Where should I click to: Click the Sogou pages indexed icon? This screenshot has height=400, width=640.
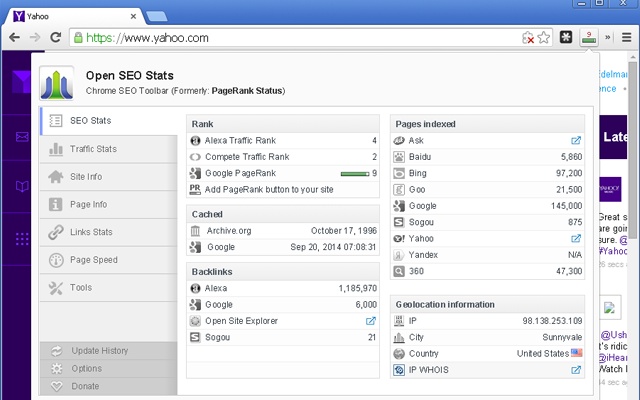399,222
